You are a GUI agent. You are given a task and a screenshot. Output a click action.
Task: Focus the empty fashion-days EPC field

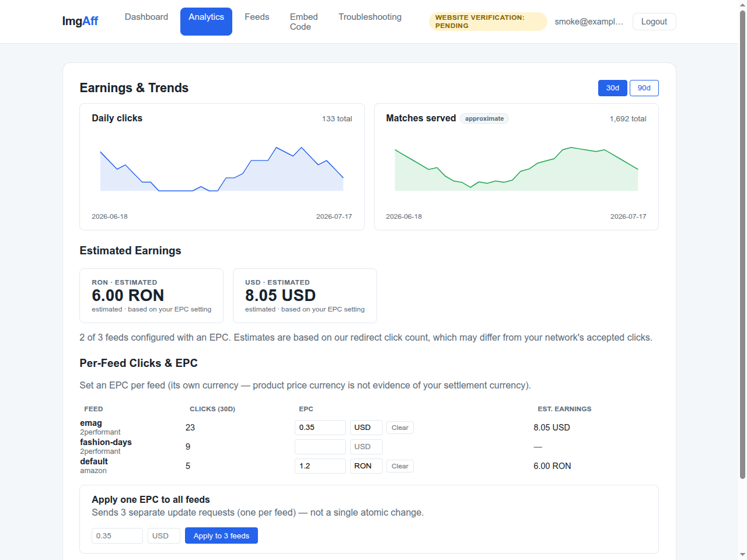320,447
